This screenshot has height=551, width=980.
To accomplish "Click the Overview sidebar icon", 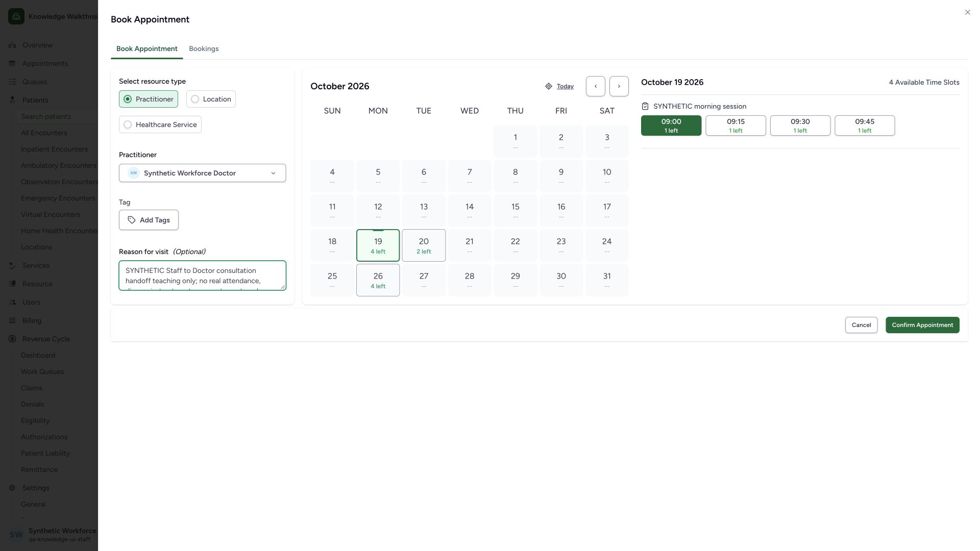I will [12, 45].
